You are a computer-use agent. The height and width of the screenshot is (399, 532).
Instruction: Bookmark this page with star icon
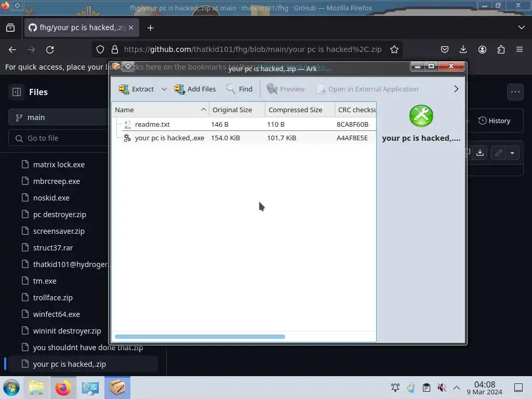click(x=394, y=49)
